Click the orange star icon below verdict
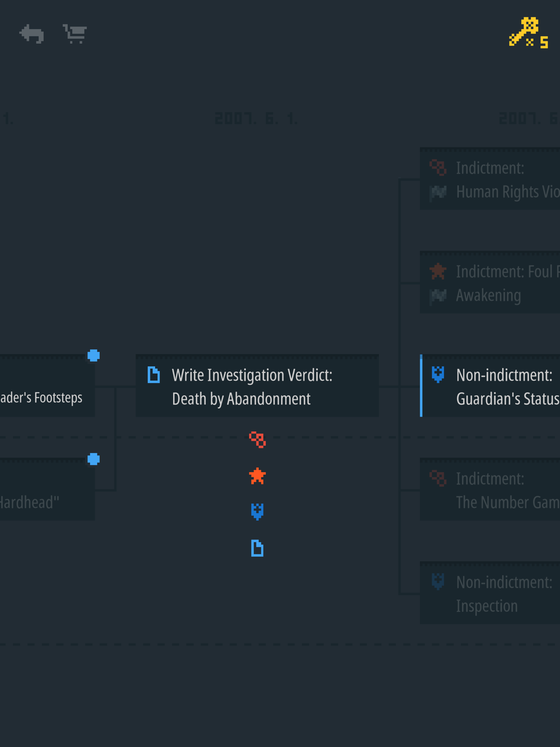The width and height of the screenshot is (560, 747). (x=258, y=476)
